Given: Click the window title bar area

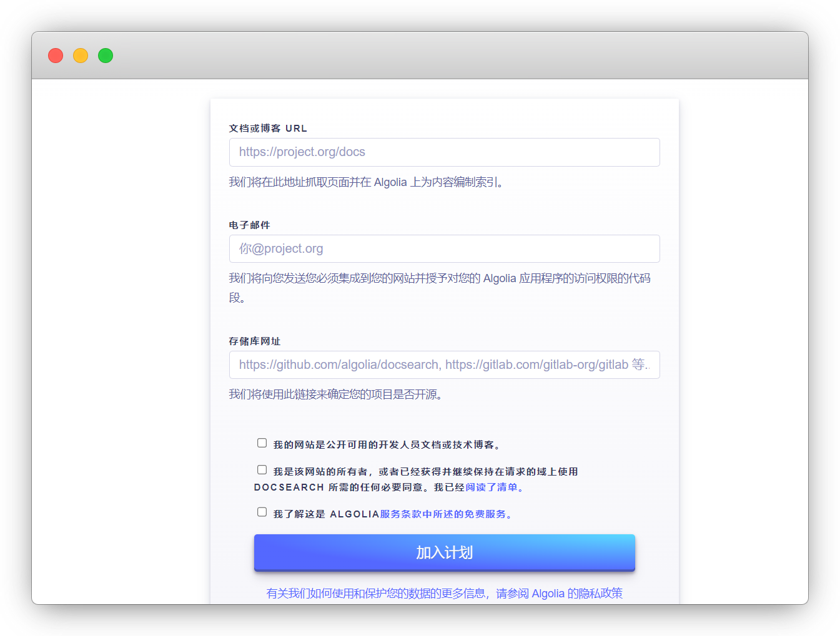Looking at the screenshot, I should pyautogui.click(x=418, y=56).
